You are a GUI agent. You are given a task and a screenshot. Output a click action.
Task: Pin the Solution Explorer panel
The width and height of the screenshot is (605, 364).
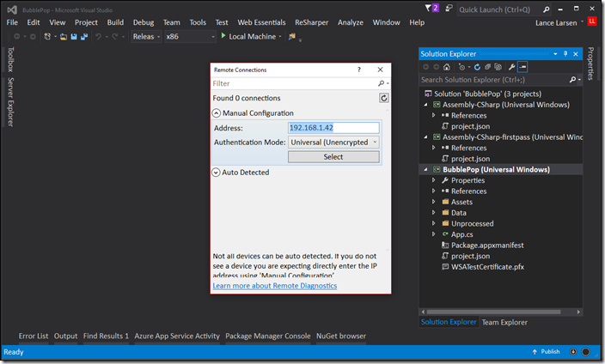pyautogui.click(x=565, y=54)
